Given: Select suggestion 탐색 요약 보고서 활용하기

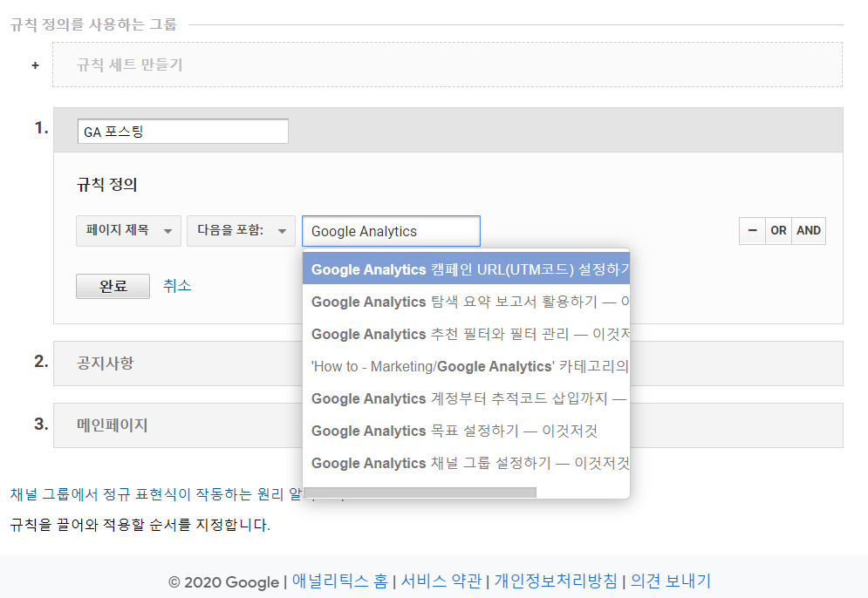Looking at the screenshot, I should (x=466, y=302).
